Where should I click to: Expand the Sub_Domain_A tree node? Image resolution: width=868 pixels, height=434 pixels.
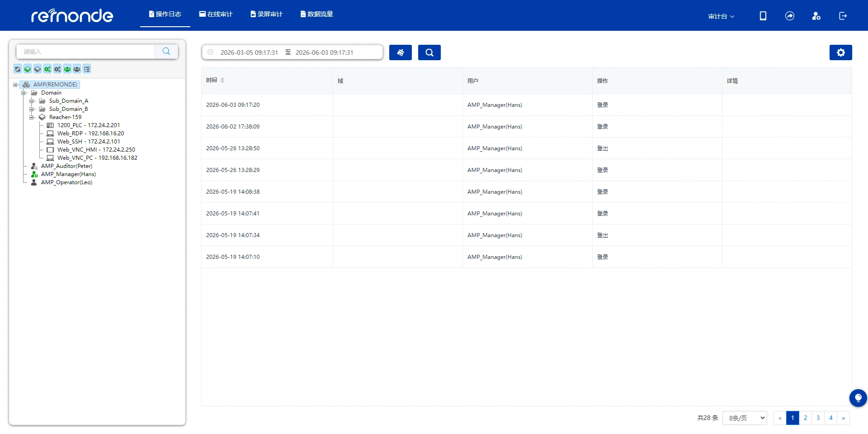coord(32,101)
